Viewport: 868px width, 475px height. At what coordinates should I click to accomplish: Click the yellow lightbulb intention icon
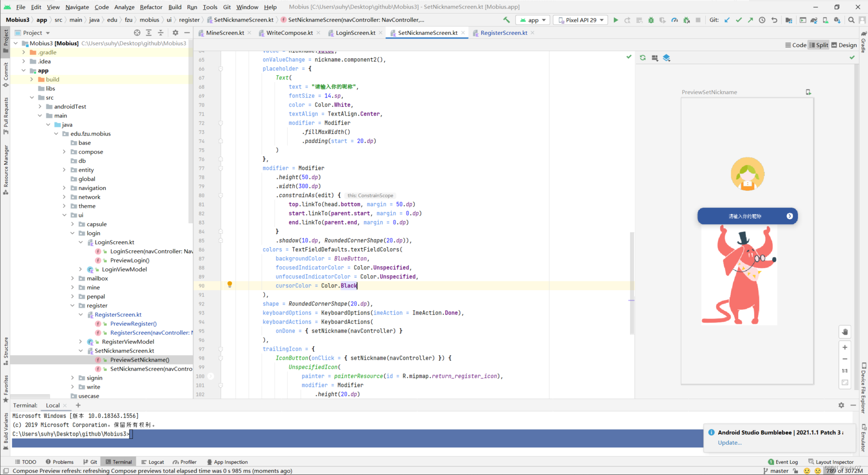point(230,285)
